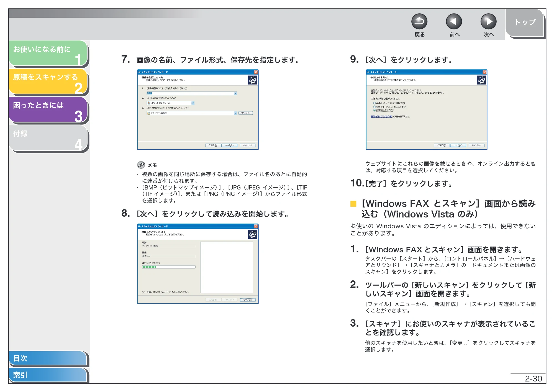
Task: Open the JPG file format dropdown
Action: 193,103
